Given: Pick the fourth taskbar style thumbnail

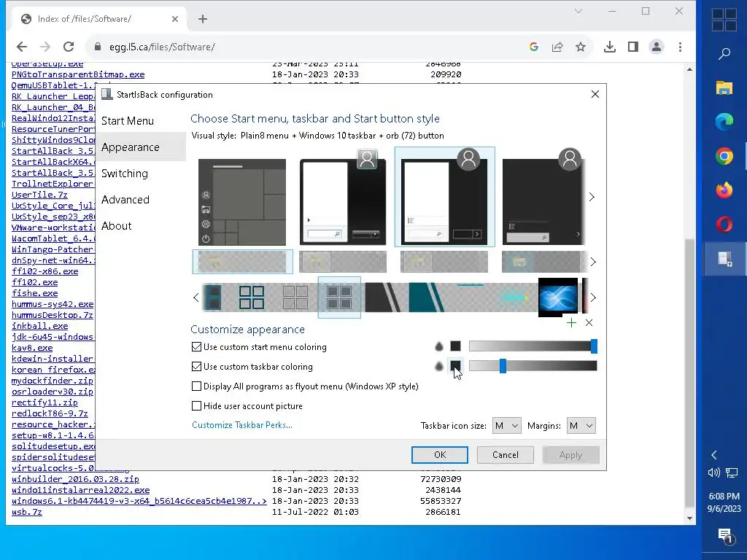Looking at the screenshot, I should coord(543,262).
